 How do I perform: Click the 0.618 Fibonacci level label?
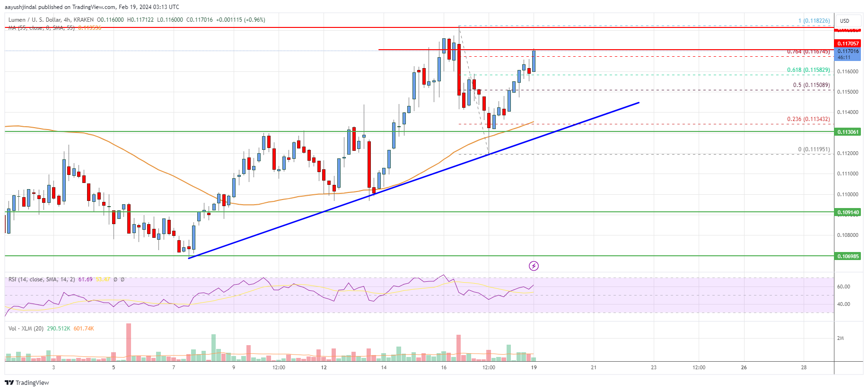tap(808, 70)
